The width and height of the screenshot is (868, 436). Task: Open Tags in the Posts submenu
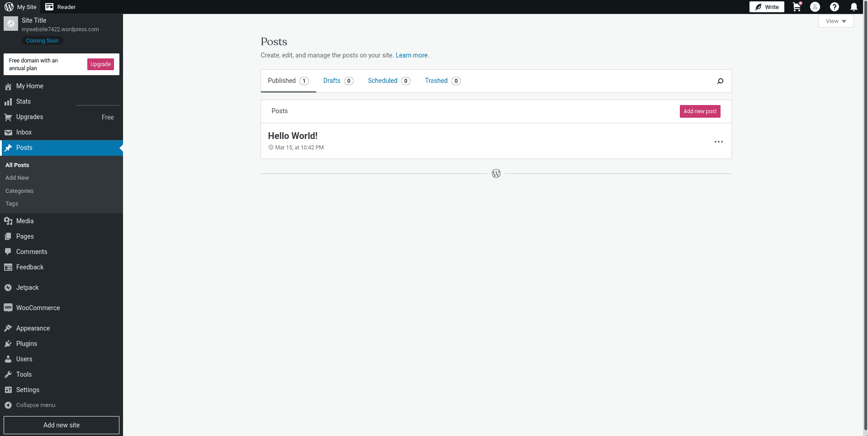click(x=12, y=204)
